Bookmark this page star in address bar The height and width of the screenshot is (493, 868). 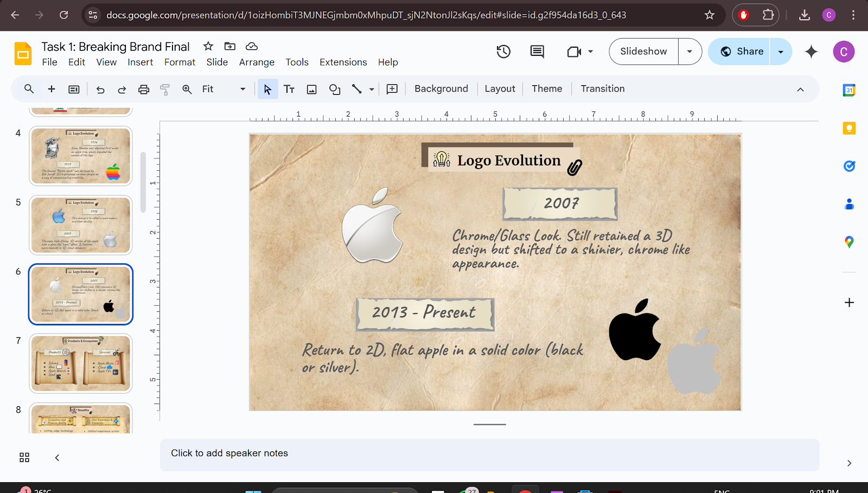pyautogui.click(x=710, y=15)
